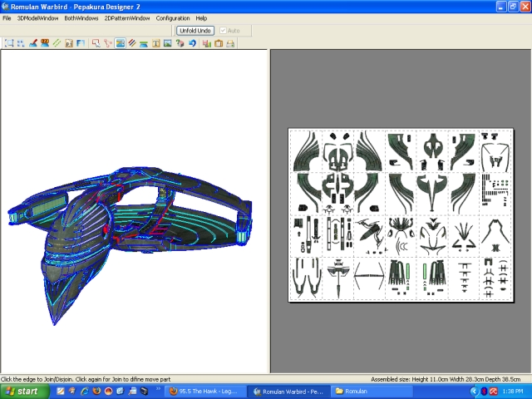Open the BothWindows menu

[81, 18]
